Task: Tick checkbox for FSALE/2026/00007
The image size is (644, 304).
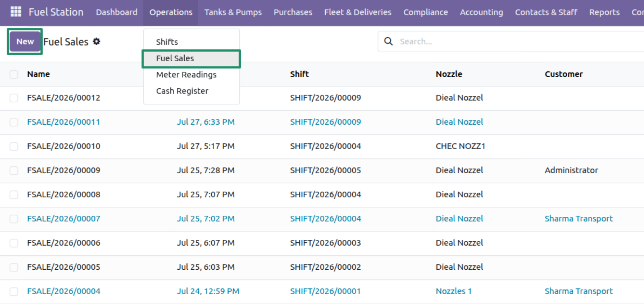Action: tap(14, 219)
